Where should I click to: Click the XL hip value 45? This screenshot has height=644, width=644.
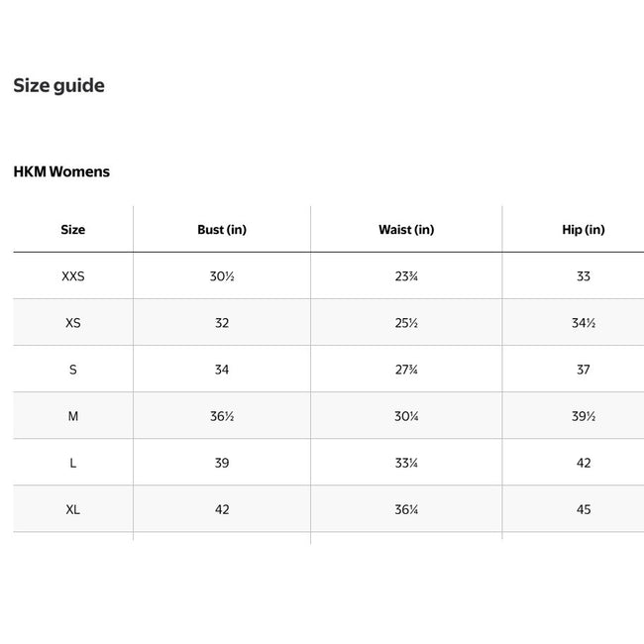[583, 509]
